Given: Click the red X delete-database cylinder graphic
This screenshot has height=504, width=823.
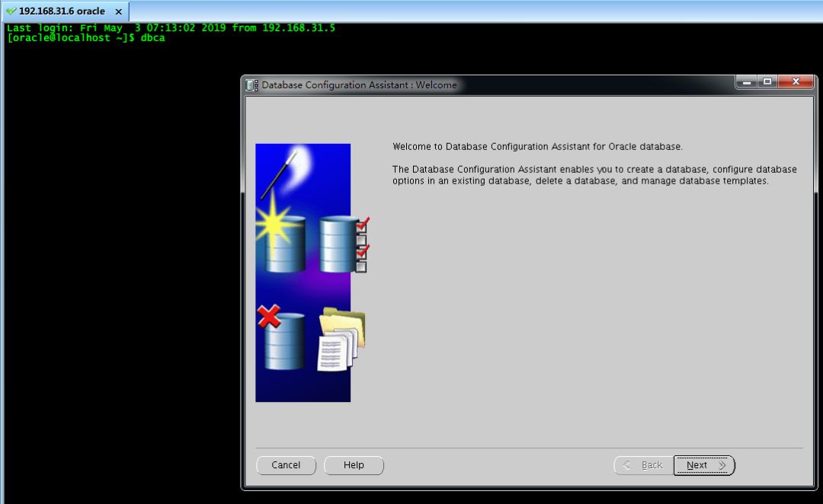Looking at the screenshot, I should tap(280, 338).
